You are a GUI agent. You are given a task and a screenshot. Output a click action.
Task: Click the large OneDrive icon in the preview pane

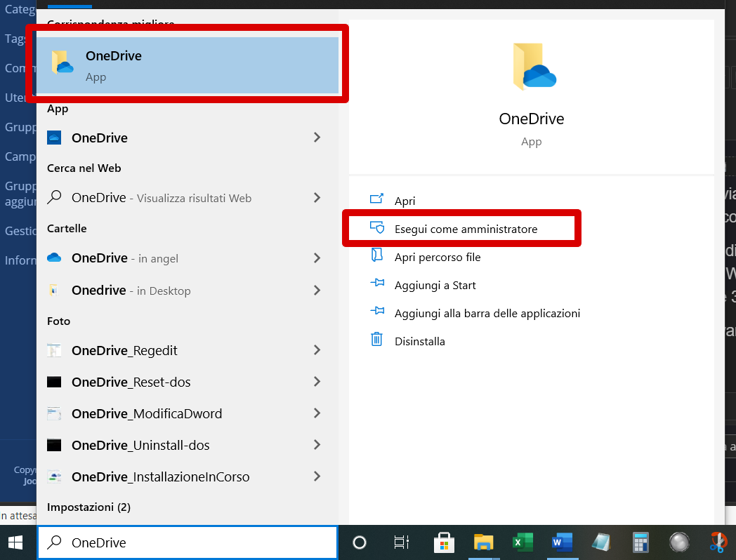click(x=534, y=66)
